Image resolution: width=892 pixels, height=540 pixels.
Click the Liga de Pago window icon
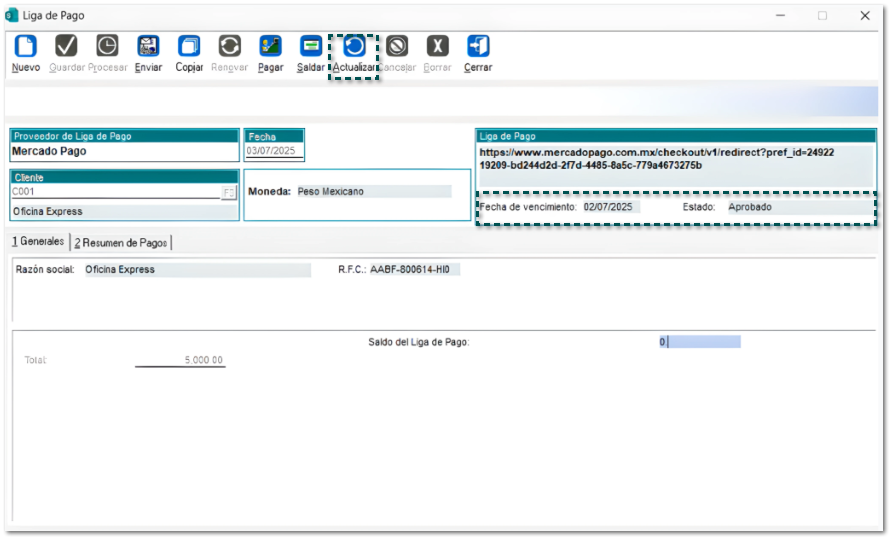(x=12, y=15)
